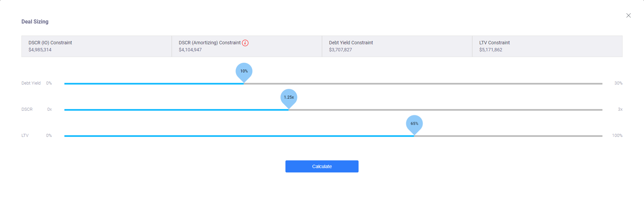Viewport: 644px width, 205px height.
Task: Click the Debt Yield slider handle showing 10%
Action: [244, 72]
